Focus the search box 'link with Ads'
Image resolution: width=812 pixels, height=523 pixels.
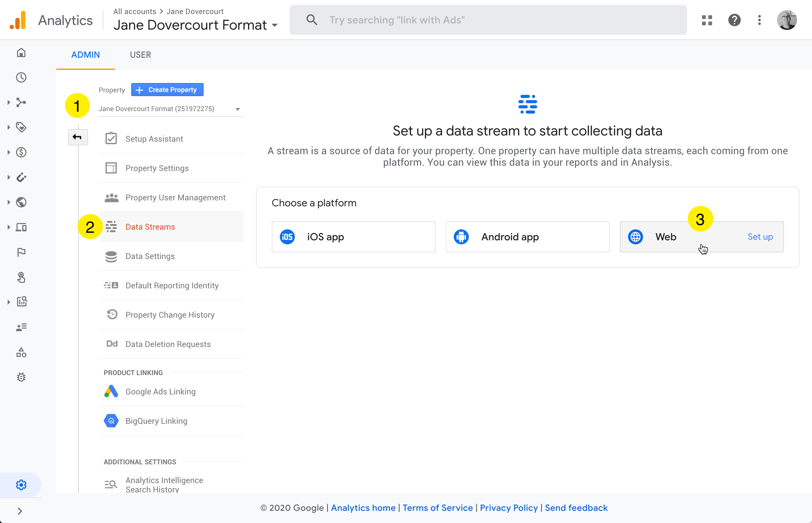(x=488, y=20)
